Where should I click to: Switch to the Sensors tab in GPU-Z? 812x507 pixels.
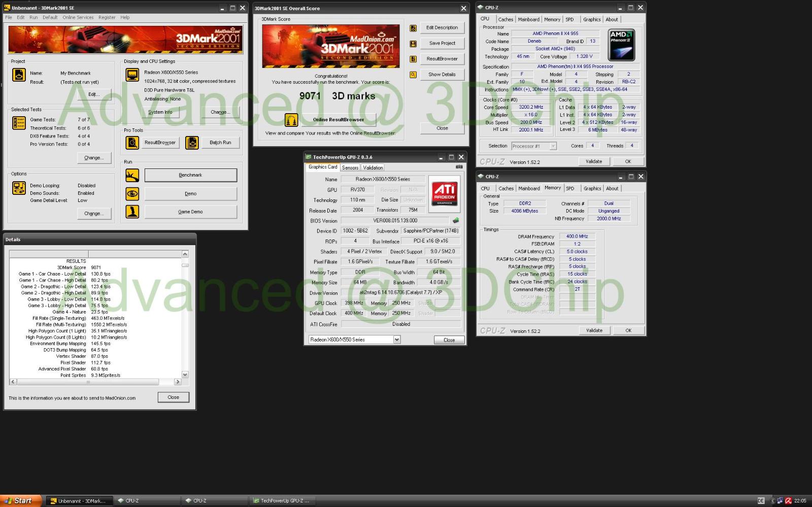(350, 167)
